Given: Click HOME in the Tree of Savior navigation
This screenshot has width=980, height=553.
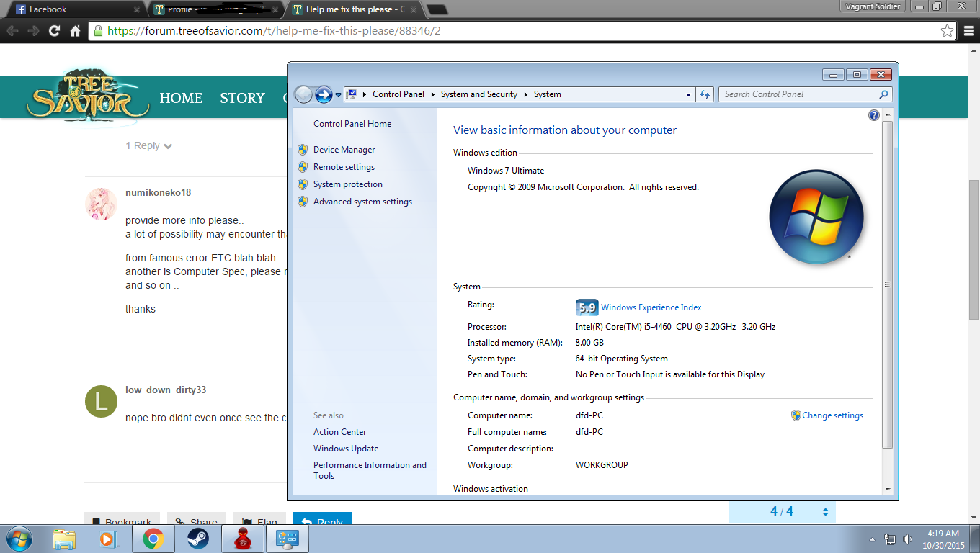Looking at the screenshot, I should pos(181,98).
